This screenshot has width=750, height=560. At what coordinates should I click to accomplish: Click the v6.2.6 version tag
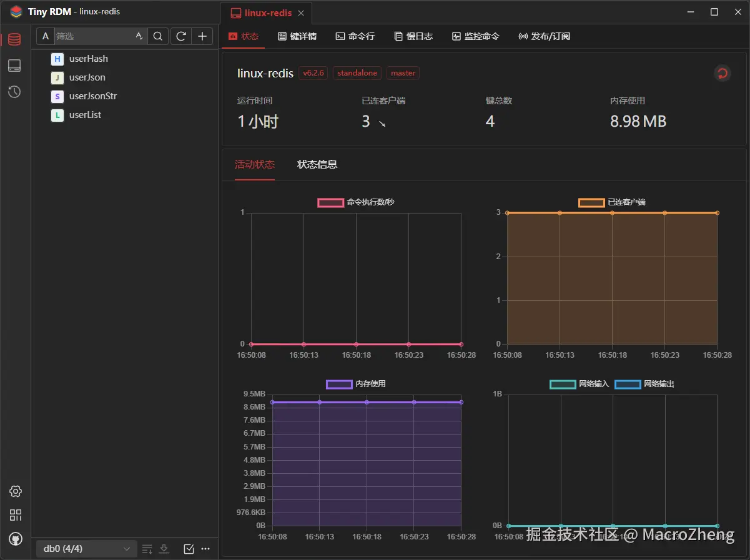coord(313,73)
